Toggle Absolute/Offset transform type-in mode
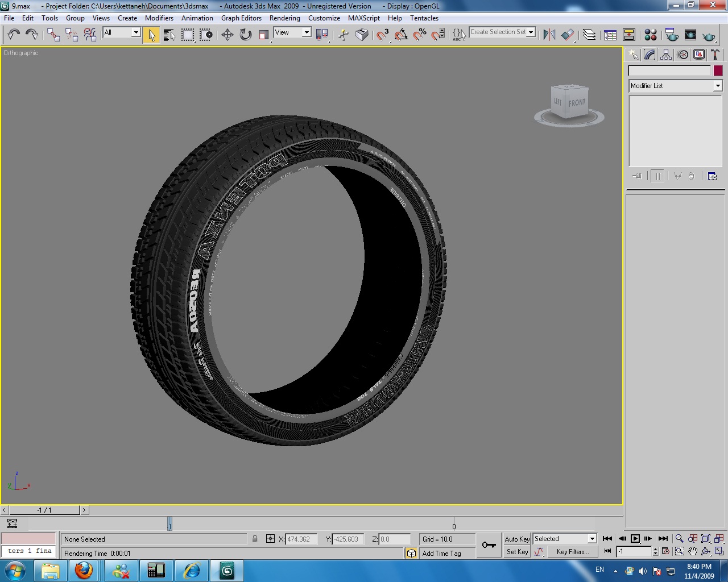This screenshot has height=582, width=728. pos(270,539)
